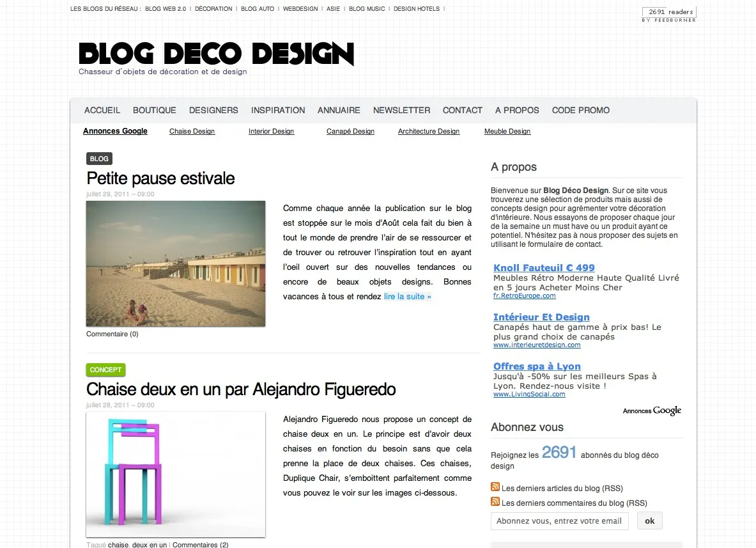Click the 2691 subscriber count
This screenshot has height=548, width=756.
[559, 452]
